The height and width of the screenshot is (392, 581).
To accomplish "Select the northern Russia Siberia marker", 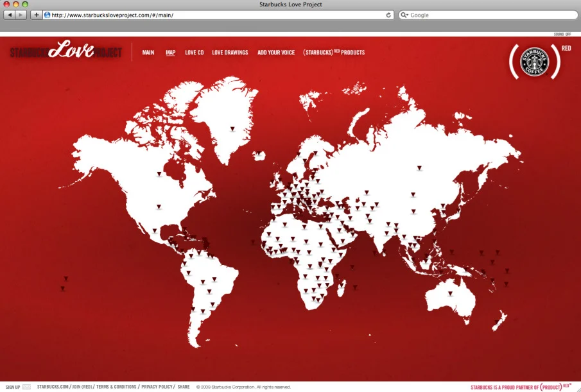I will click(419, 168).
